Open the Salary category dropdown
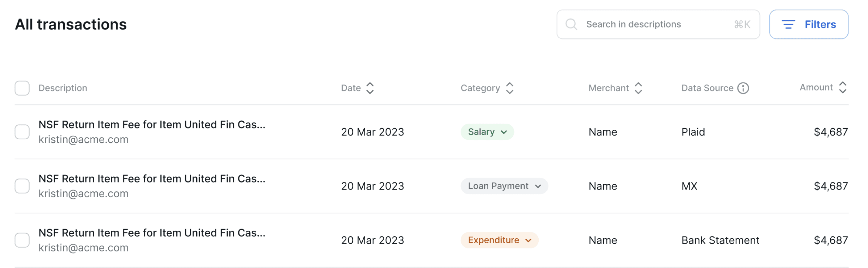The width and height of the screenshot is (868, 268). coord(487,132)
